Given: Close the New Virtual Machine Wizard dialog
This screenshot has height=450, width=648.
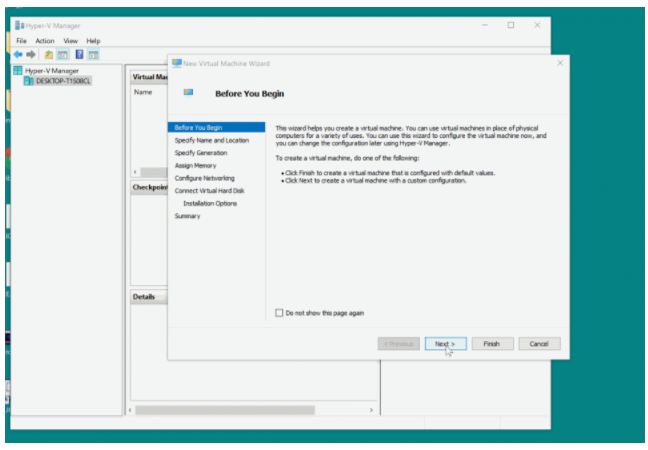Looking at the screenshot, I should pyautogui.click(x=560, y=63).
